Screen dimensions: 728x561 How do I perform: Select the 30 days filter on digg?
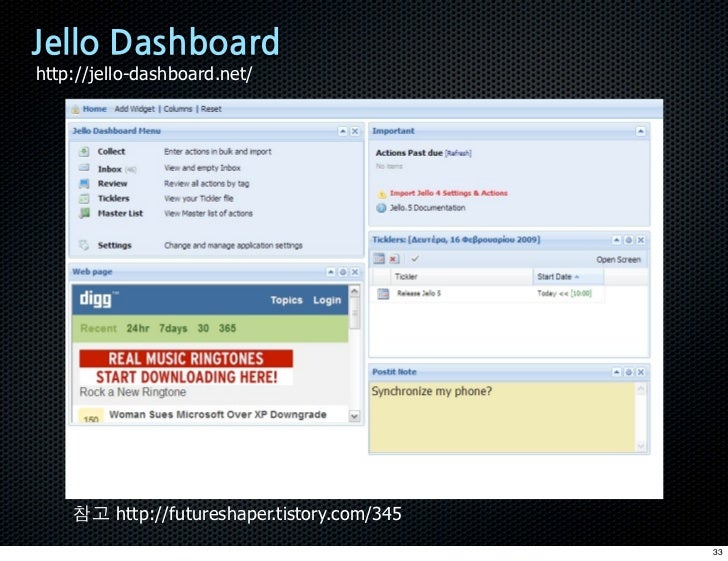203,328
